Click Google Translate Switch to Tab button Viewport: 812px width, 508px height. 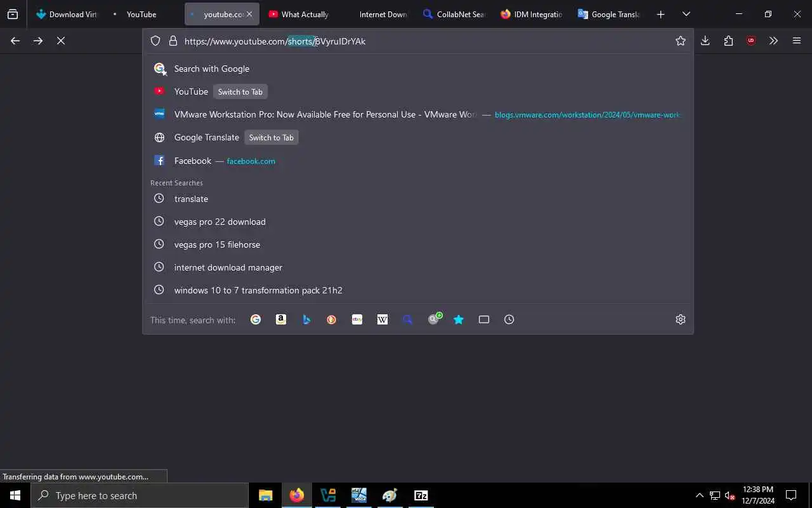(272, 138)
